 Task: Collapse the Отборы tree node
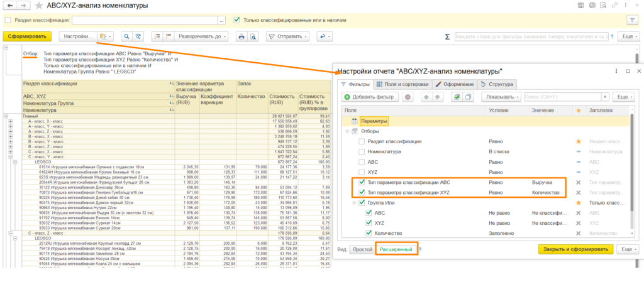[x=347, y=131]
